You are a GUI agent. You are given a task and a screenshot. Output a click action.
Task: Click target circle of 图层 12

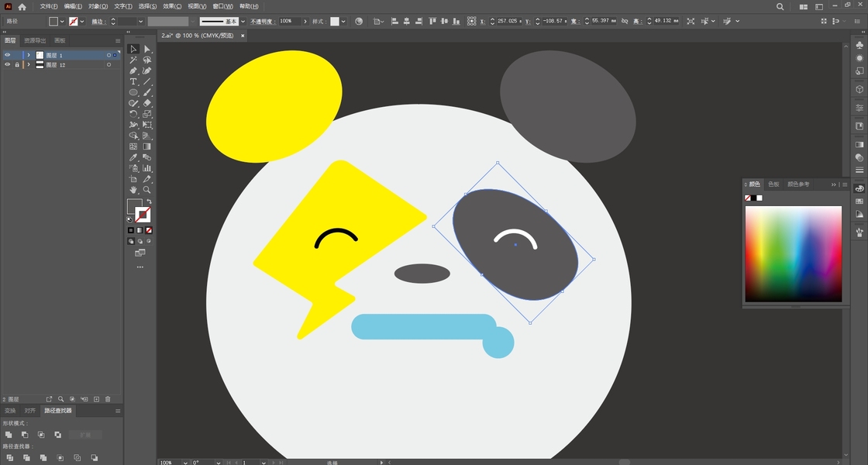[x=109, y=65]
